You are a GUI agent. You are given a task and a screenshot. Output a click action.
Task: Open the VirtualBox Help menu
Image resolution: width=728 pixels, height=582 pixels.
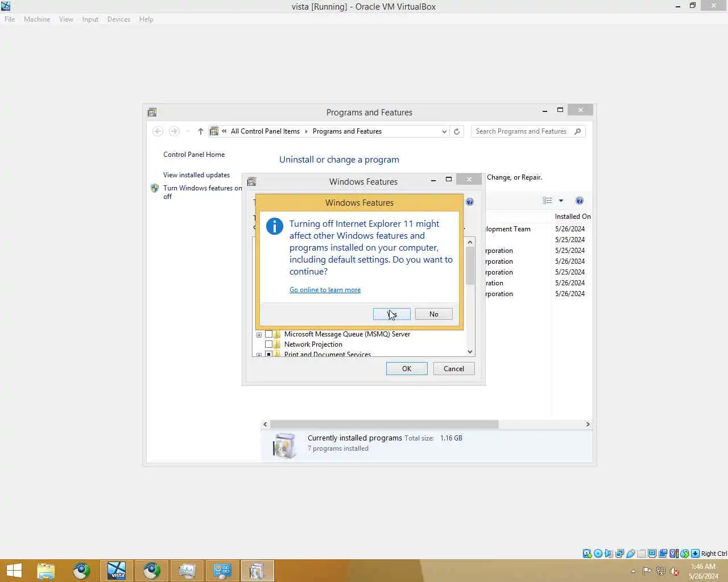[x=146, y=19]
